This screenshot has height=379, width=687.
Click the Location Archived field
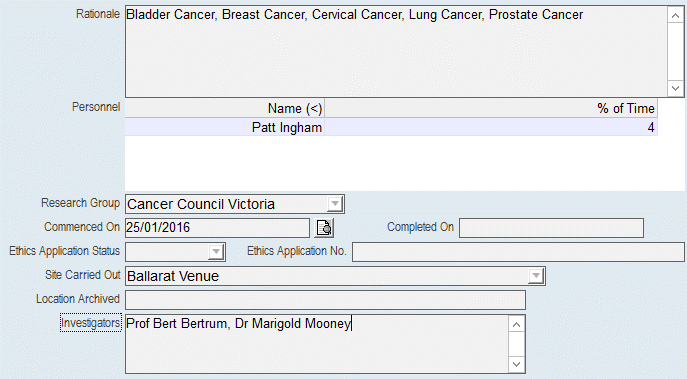[x=325, y=300]
